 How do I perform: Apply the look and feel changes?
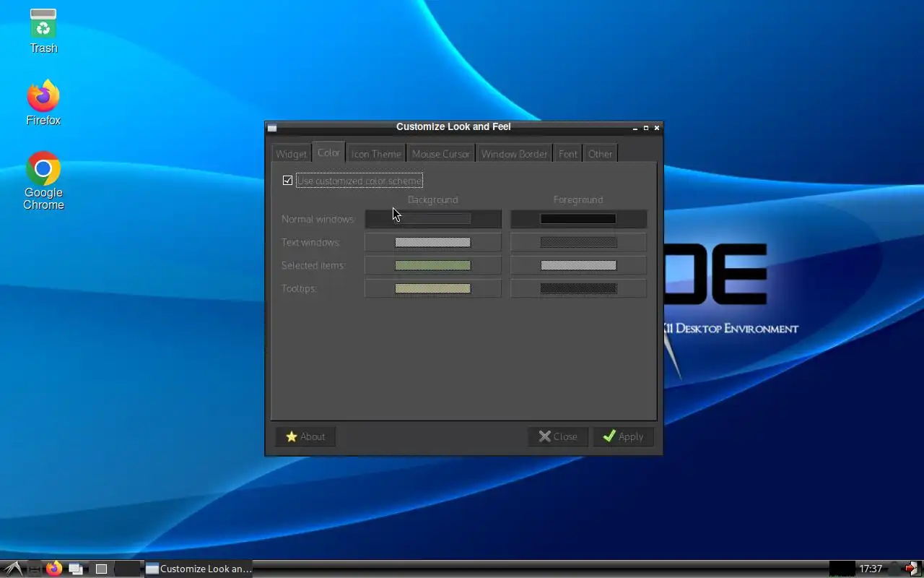pos(624,436)
